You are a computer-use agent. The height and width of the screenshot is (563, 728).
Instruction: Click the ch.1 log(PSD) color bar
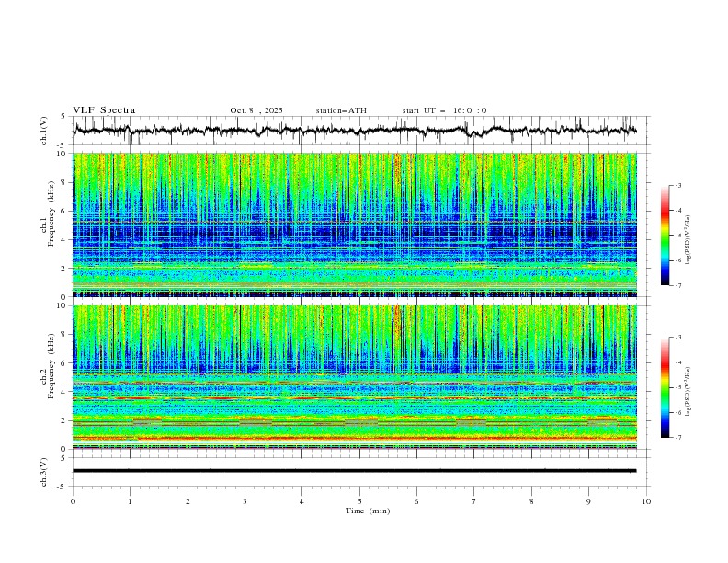click(x=665, y=236)
